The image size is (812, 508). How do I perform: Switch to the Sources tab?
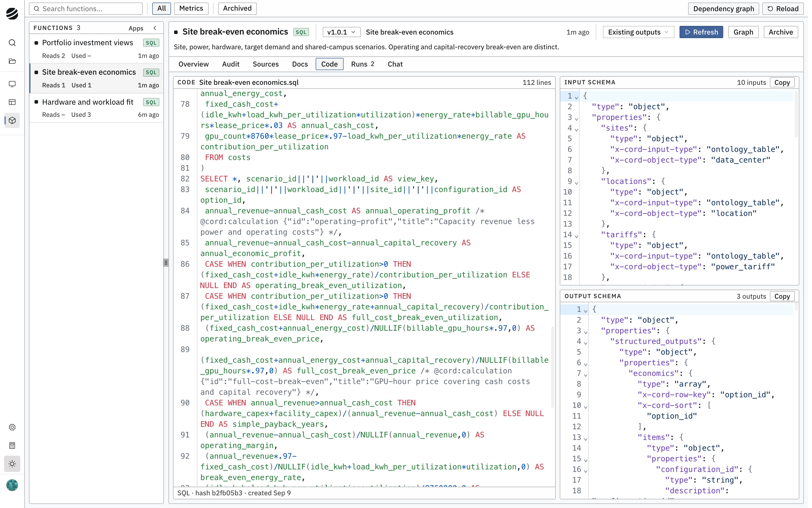[x=265, y=64]
